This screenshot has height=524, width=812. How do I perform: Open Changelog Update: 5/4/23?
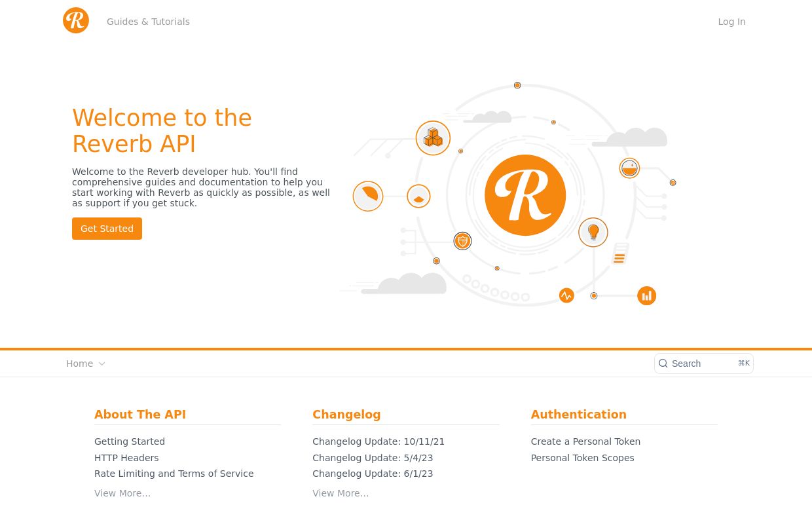[373, 458]
